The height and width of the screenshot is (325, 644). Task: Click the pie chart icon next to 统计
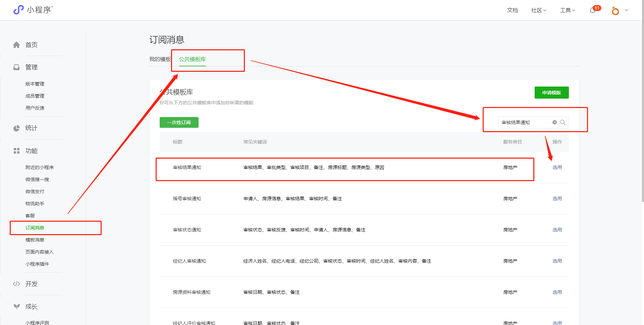16,128
